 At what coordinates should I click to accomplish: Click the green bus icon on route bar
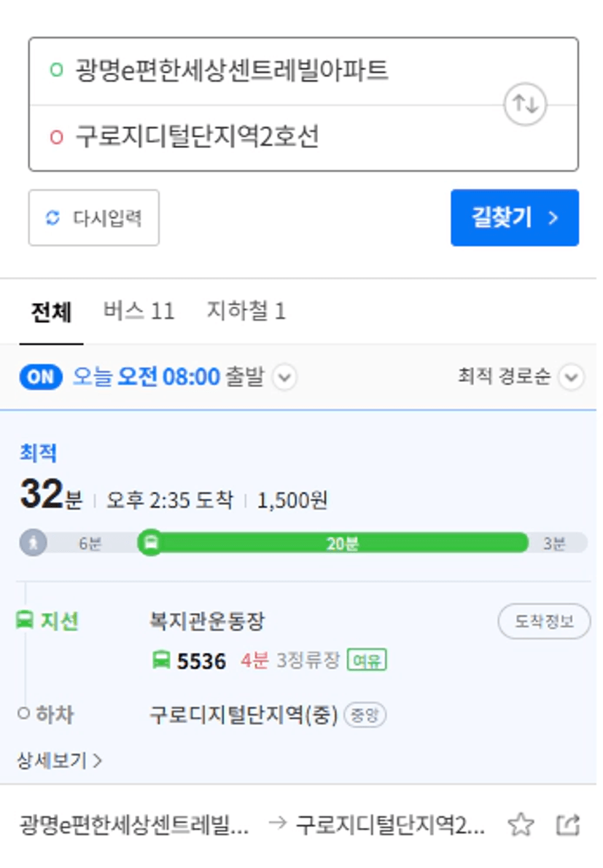(151, 542)
